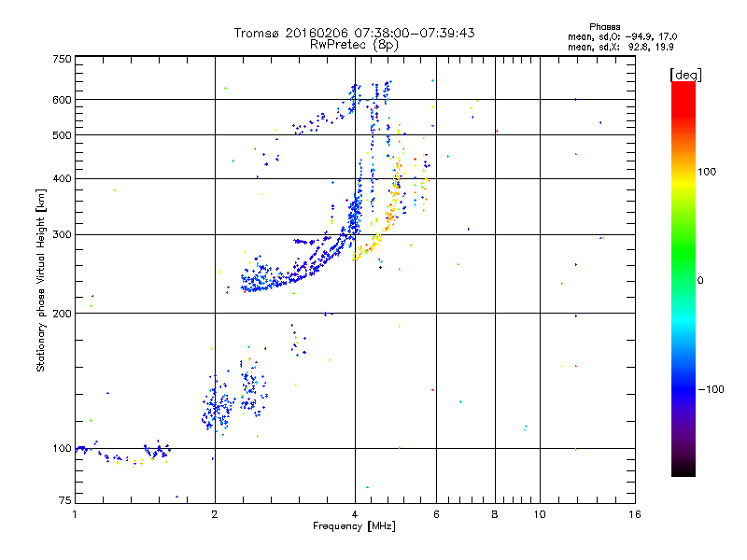The width and height of the screenshot is (747, 560).
Task: Click the x-axis tick label '16'
Action: [x=635, y=514]
